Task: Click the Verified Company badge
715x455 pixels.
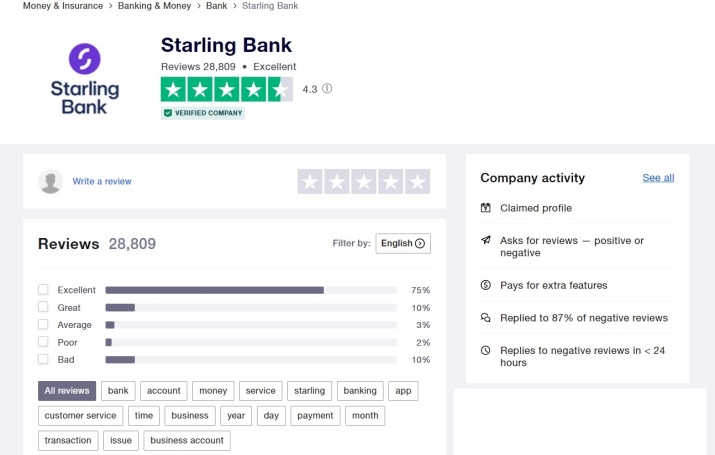Action: (x=203, y=113)
